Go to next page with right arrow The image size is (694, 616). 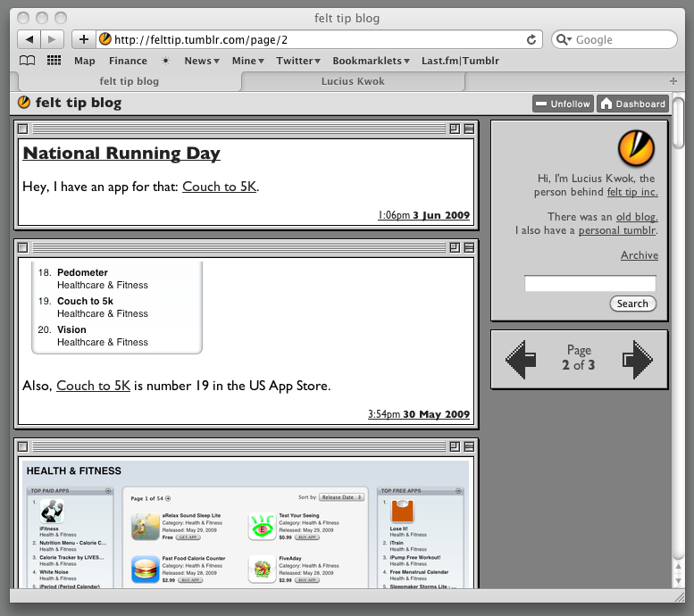638,359
